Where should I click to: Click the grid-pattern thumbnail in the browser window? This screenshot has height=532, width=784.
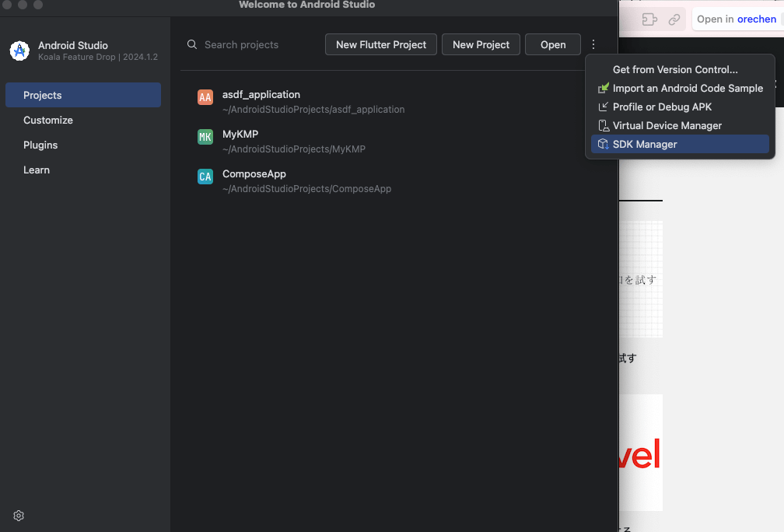pos(641,279)
